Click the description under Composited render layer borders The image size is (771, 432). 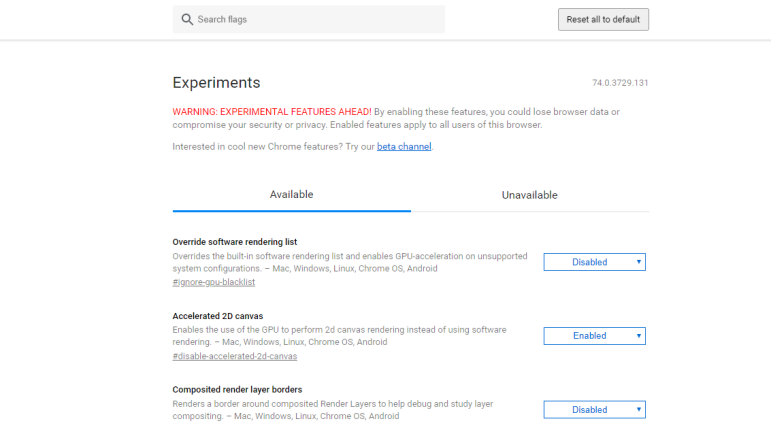coord(333,410)
